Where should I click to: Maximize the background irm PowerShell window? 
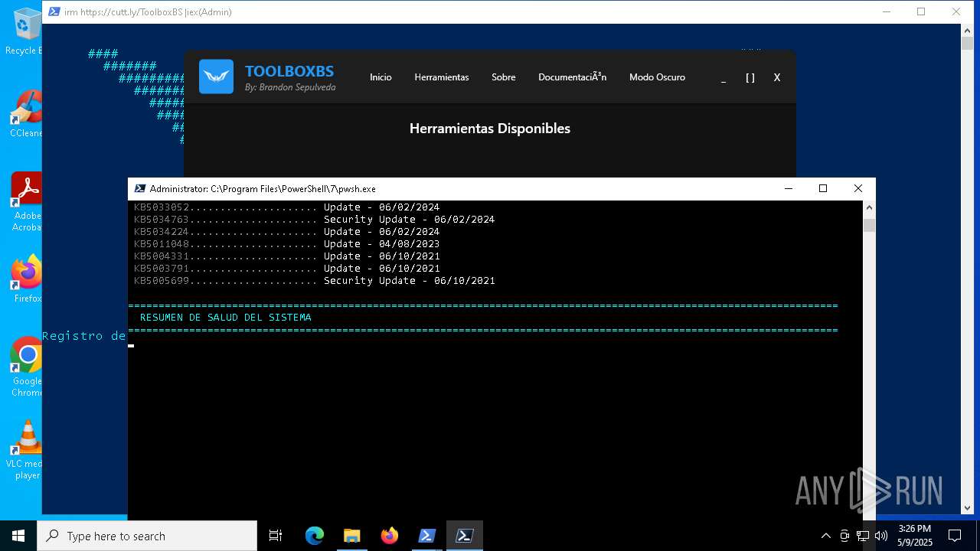pyautogui.click(x=921, y=11)
